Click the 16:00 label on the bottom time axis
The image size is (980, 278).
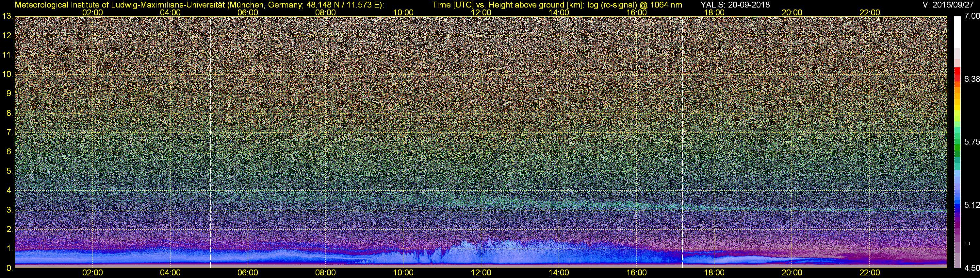point(636,273)
